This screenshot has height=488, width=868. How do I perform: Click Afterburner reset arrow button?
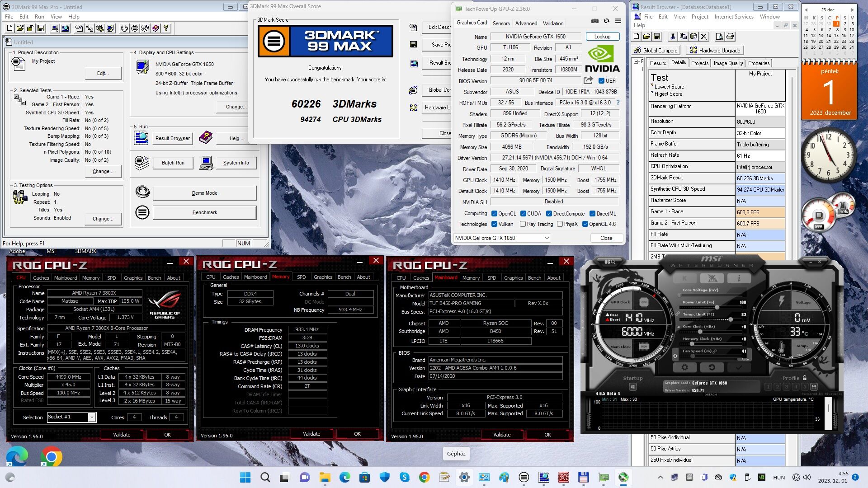[712, 367]
